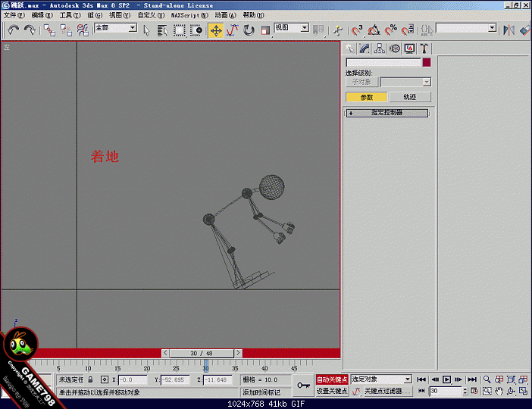Click the time slider showing 30 / 48
This screenshot has height=409, width=532.
(202, 354)
